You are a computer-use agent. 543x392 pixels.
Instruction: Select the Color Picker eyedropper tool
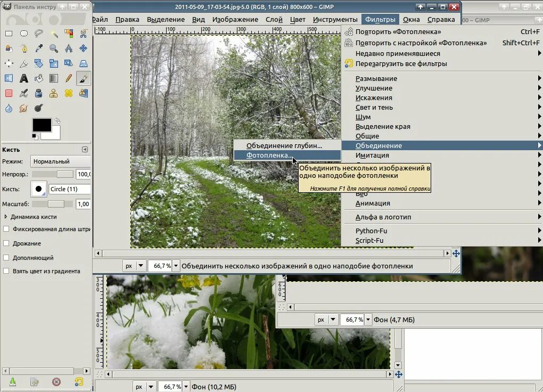[x=38, y=48]
